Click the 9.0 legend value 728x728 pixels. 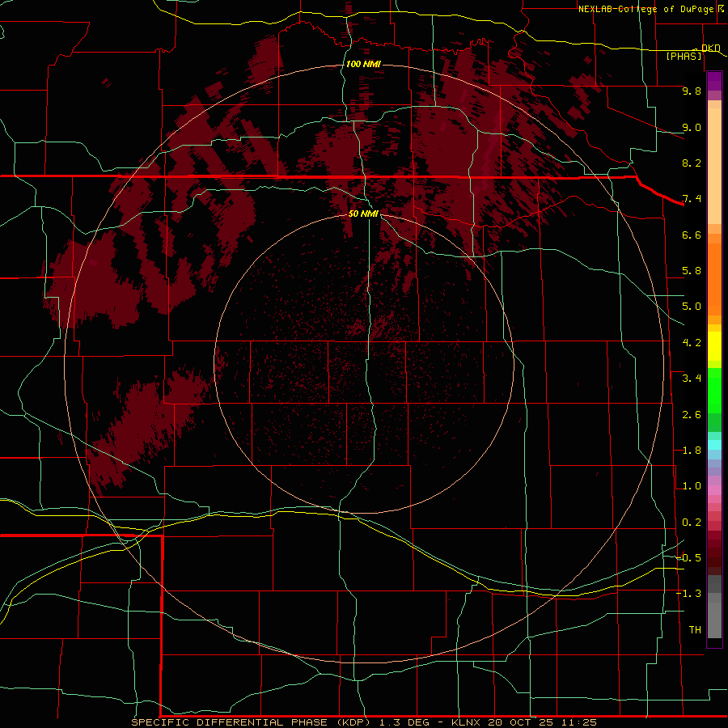click(x=692, y=127)
